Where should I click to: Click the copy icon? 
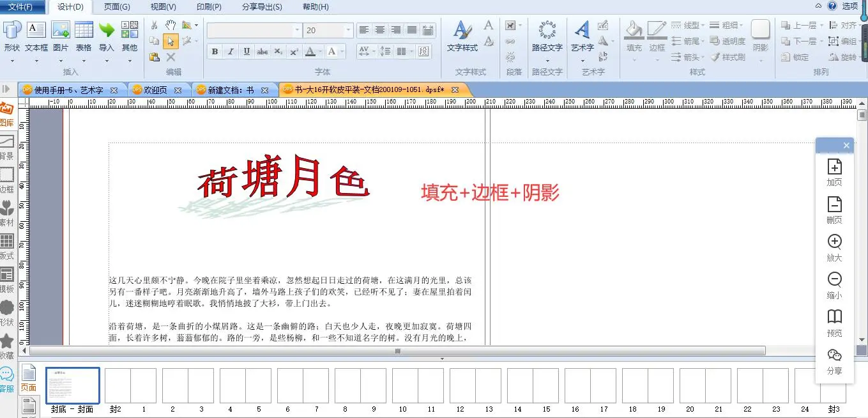click(154, 41)
